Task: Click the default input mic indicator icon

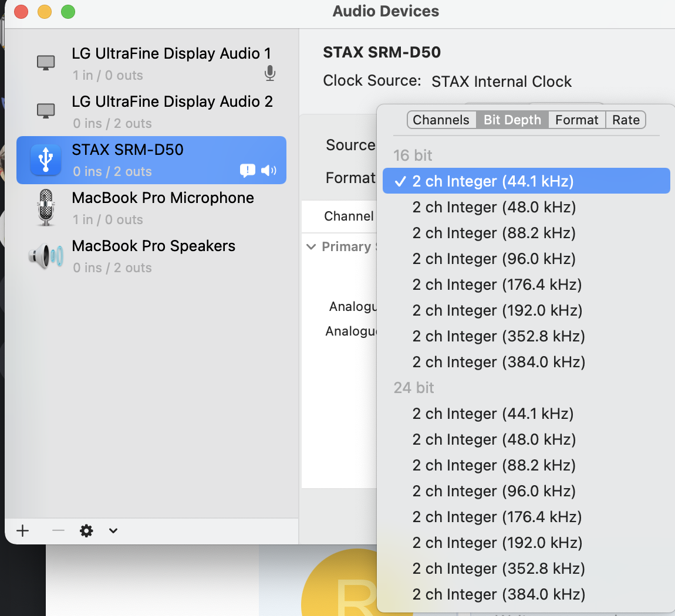Action: (270, 73)
